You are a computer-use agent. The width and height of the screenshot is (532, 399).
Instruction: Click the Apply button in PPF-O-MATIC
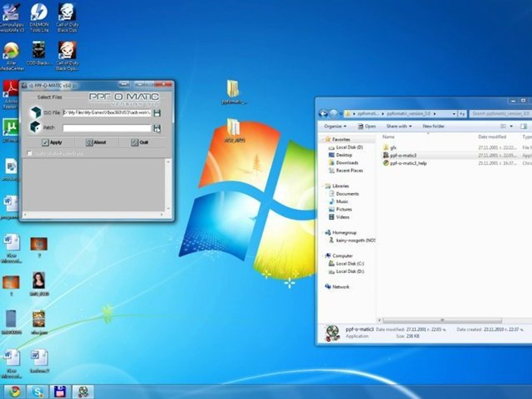pos(52,142)
